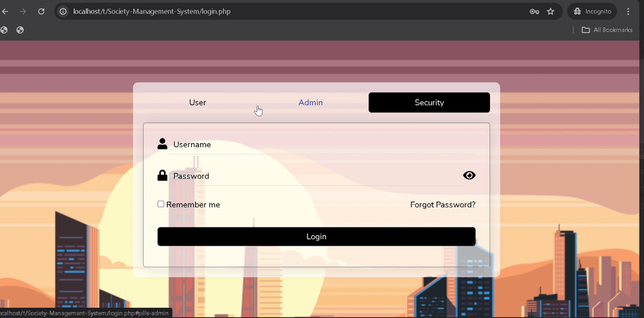Open the Admin login tab
Viewport: 644px width, 318px height.
coord(311,102)
